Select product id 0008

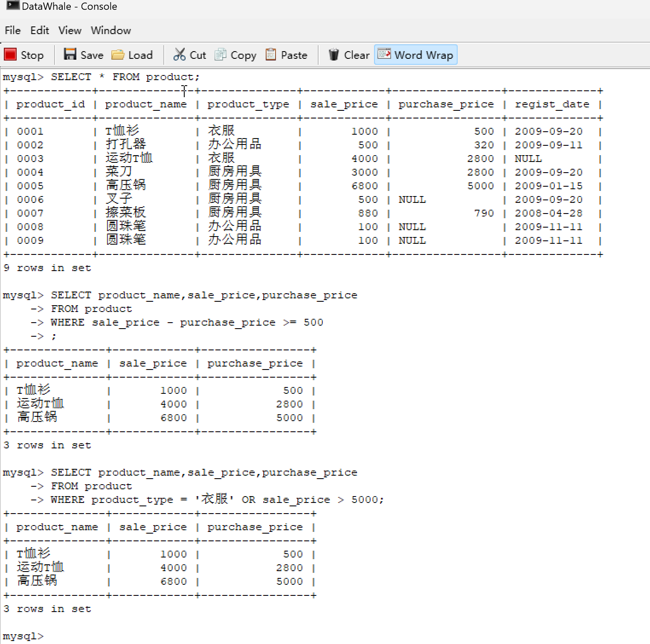click(30, 227)
